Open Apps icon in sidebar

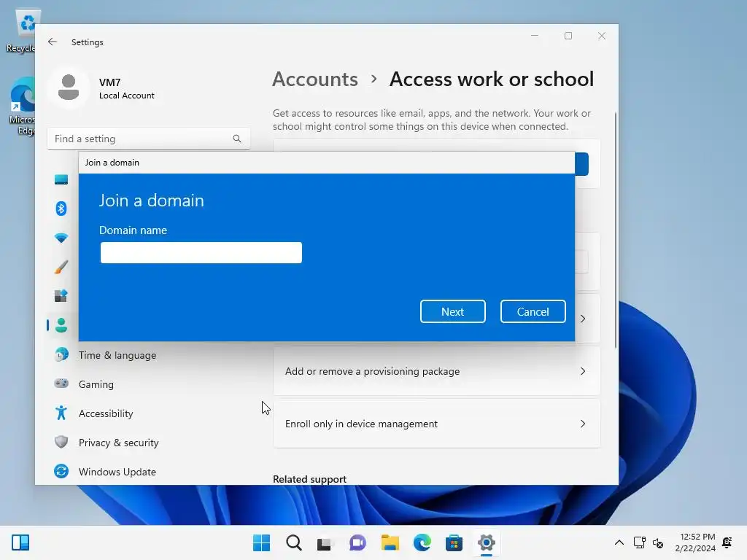coord(61,296)
